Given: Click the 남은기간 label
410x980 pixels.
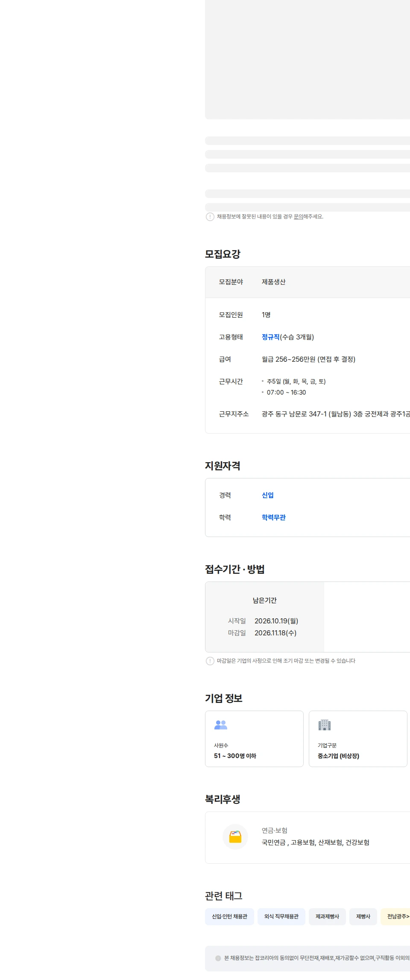Looking at the screenshot, I should pyautogui.click(x=265, y=600).
